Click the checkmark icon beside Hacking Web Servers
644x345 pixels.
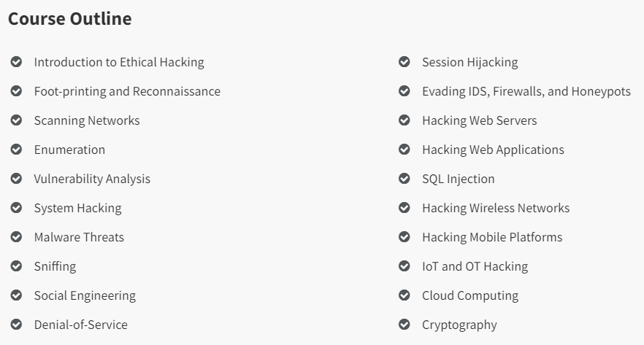pos(405,120)
